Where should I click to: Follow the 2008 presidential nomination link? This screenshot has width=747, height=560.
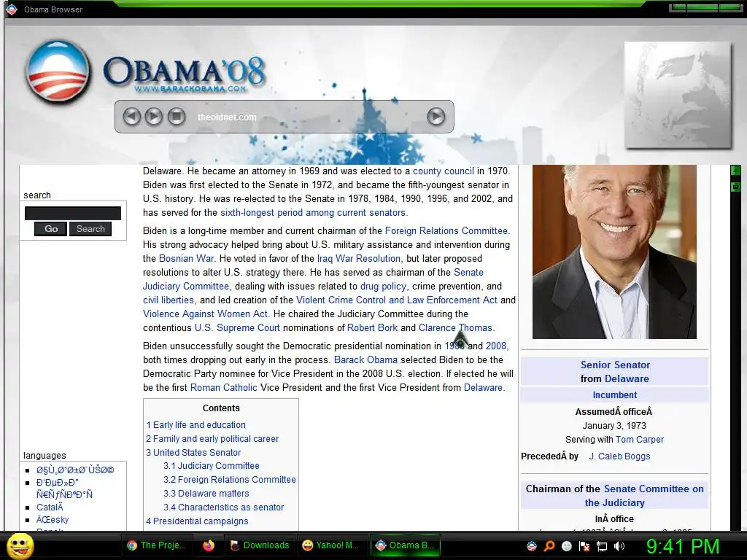[x=496, y=346]
